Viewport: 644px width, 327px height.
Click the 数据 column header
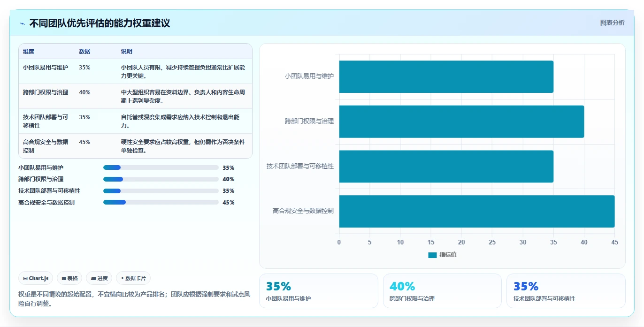[x=85, y=52]
